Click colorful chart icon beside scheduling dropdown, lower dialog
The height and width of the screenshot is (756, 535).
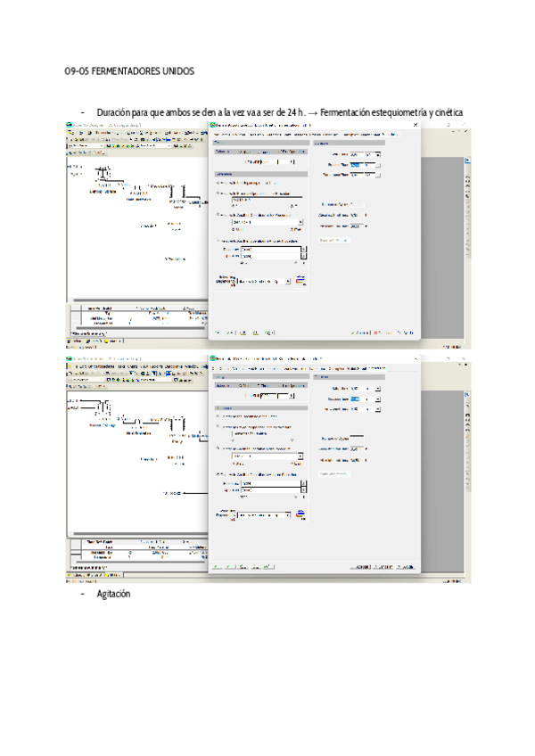[x=300, y=514]
